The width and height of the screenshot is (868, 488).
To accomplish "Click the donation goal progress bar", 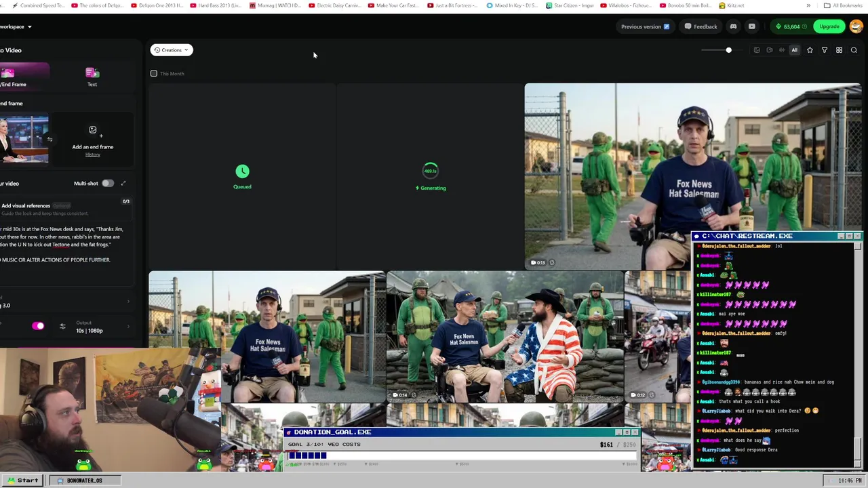I will click(x=461, y=455).
